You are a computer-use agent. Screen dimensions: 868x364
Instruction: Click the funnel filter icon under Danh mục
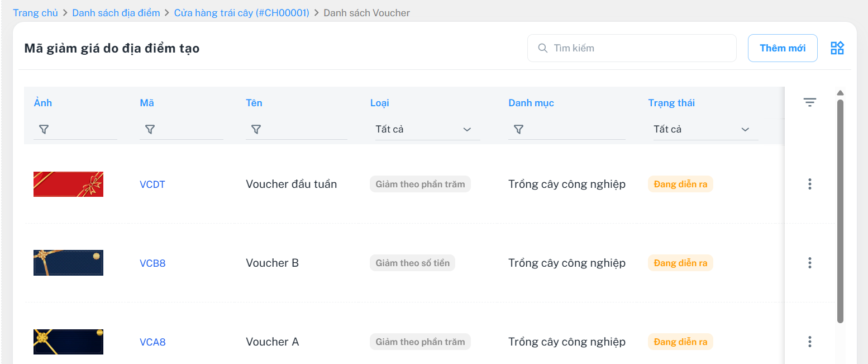coord(518,129)
